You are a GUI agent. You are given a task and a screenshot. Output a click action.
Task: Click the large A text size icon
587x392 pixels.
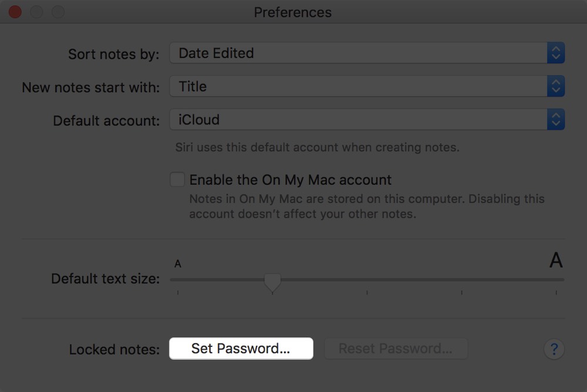555,259
